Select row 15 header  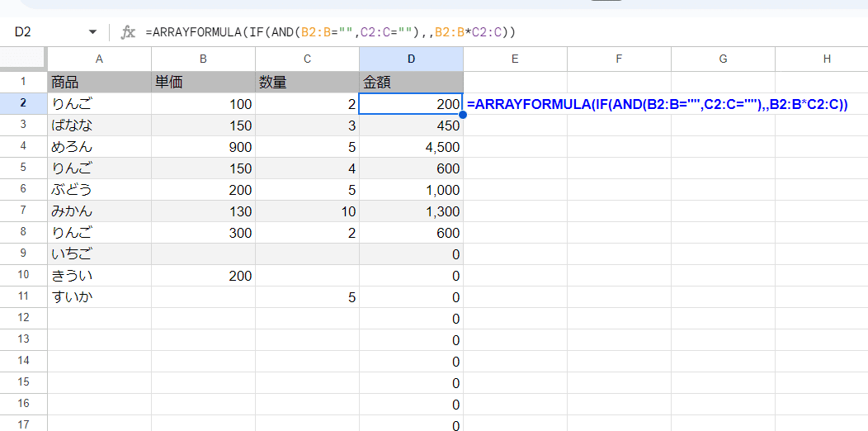coord(24,383)
